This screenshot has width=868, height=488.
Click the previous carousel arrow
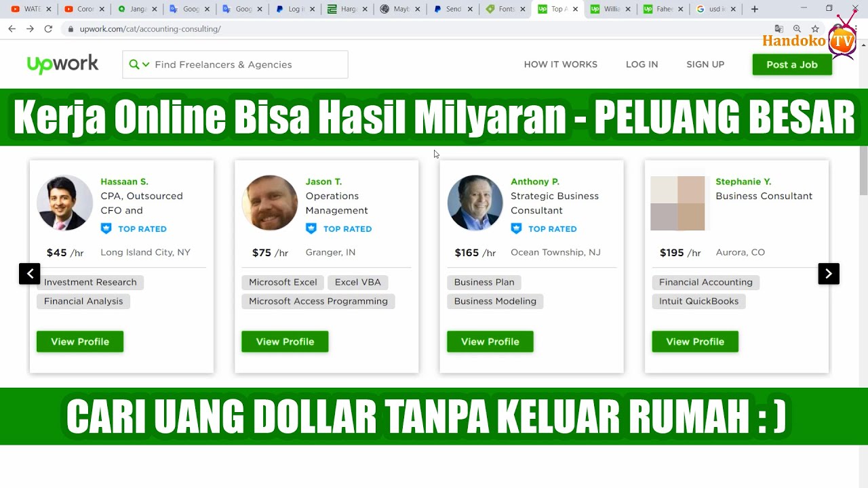pos(30,274)
